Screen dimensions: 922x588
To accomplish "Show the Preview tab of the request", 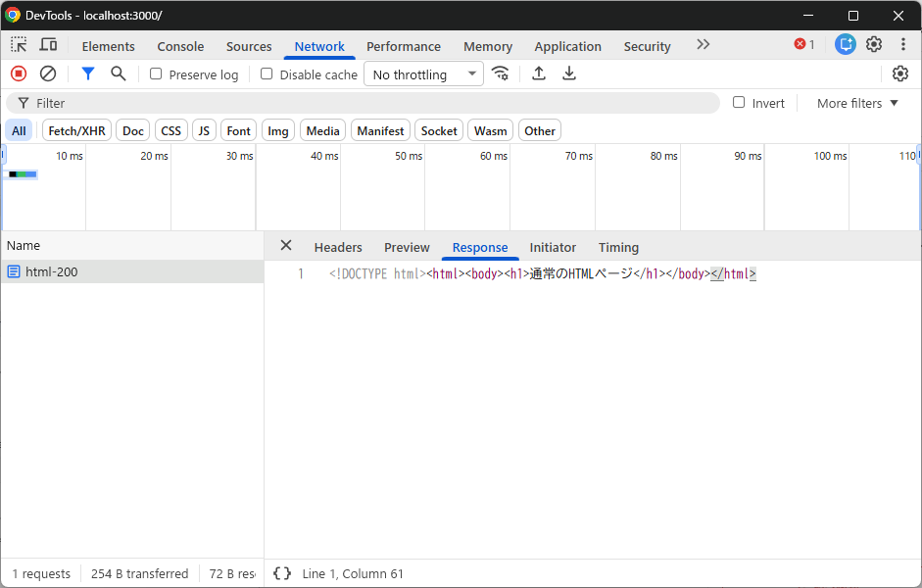I will pyautogui.click(x=407, y=248).
